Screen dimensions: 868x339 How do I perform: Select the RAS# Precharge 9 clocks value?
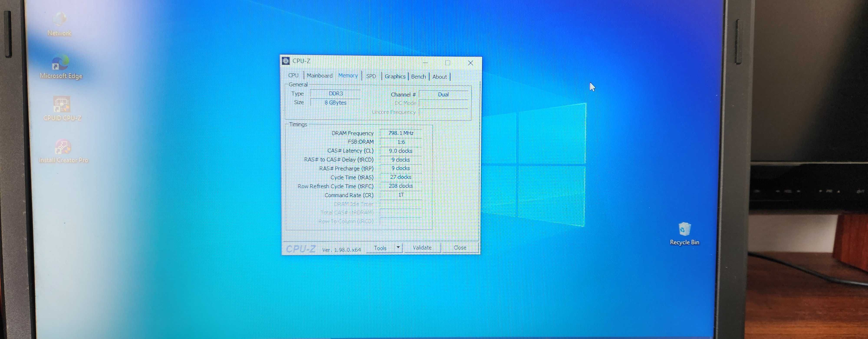[401, 168]
